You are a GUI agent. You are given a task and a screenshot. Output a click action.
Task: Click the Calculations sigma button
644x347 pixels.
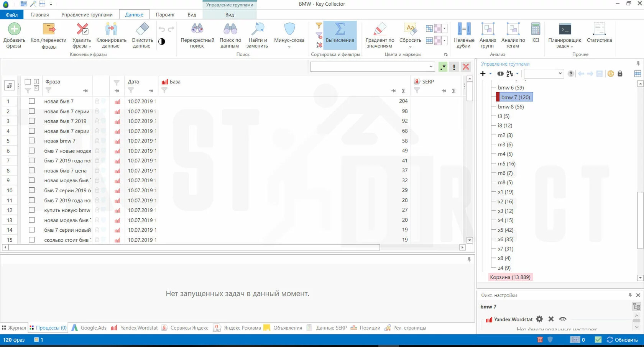(340, 35)
